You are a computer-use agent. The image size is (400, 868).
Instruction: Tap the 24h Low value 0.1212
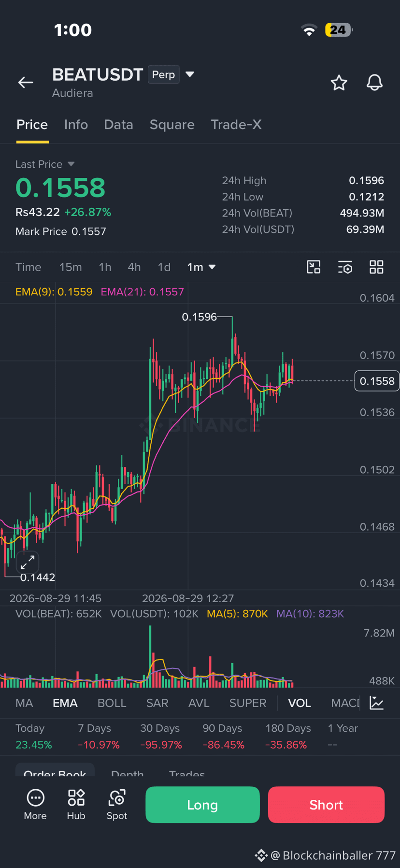[x=366, y=197]
